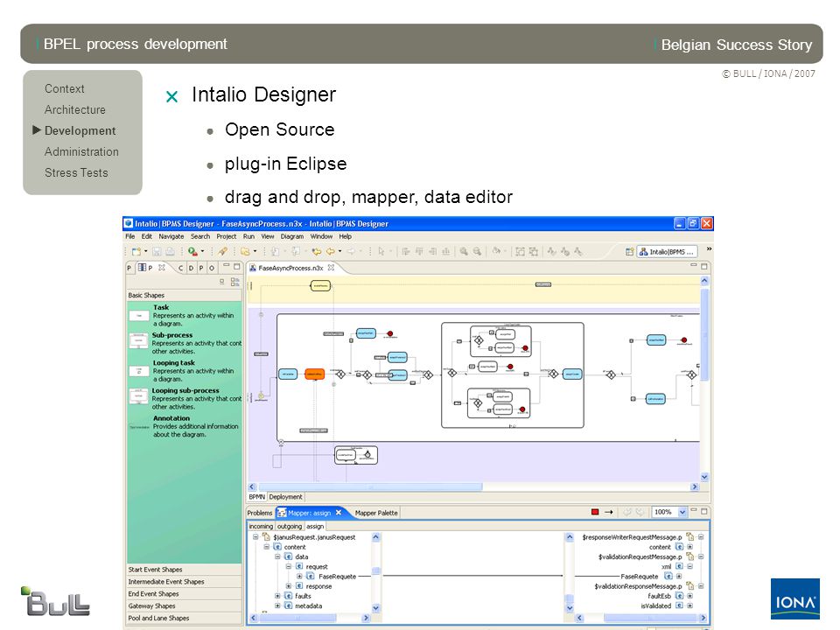This screenshot has width=840, height=630.
Task: Select the Task shape in palette
Action: [x=185, y=316]
